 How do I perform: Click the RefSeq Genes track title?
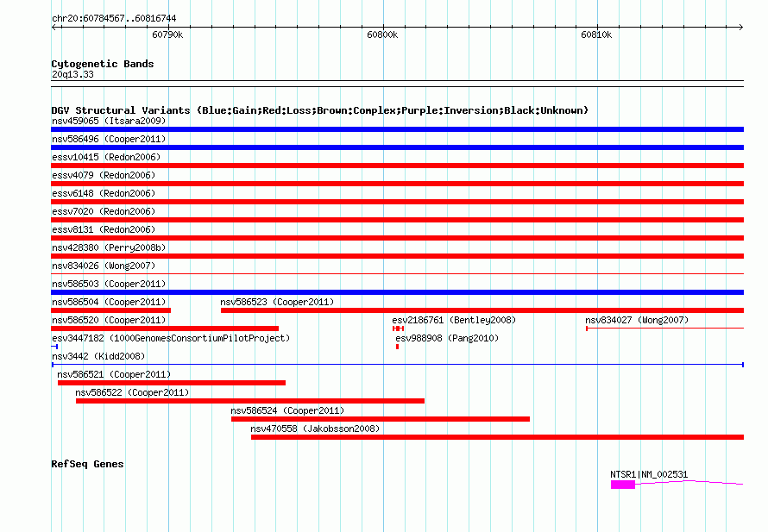87,464
